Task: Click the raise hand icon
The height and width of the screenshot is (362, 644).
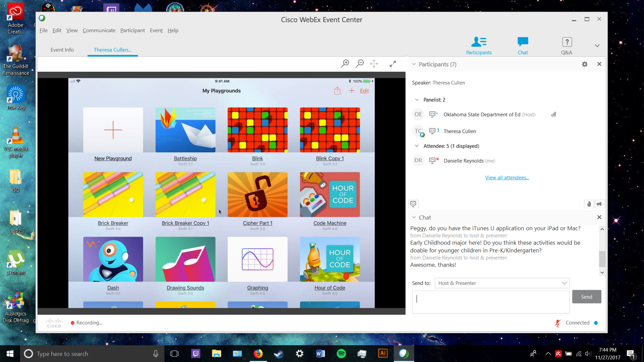Action: tap(589, 204)
